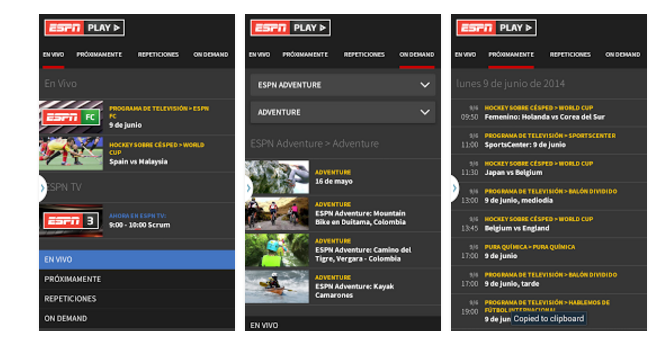Open Mountain Bike en Duitama thumbnail

pyautogui.click(x=277, y=214)
